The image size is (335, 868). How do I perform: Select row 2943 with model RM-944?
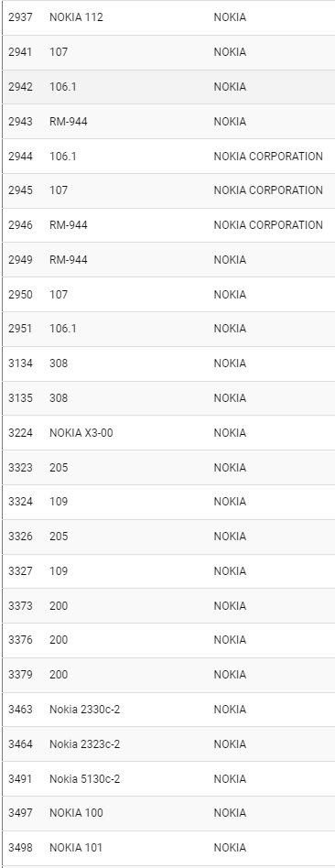pos(168,121)
